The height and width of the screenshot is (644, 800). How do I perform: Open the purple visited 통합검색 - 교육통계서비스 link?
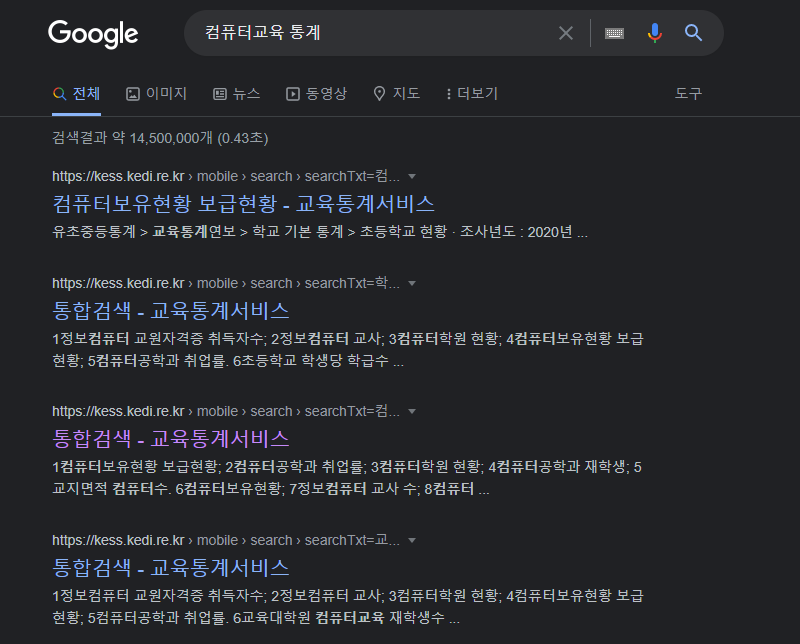[171, 439]
